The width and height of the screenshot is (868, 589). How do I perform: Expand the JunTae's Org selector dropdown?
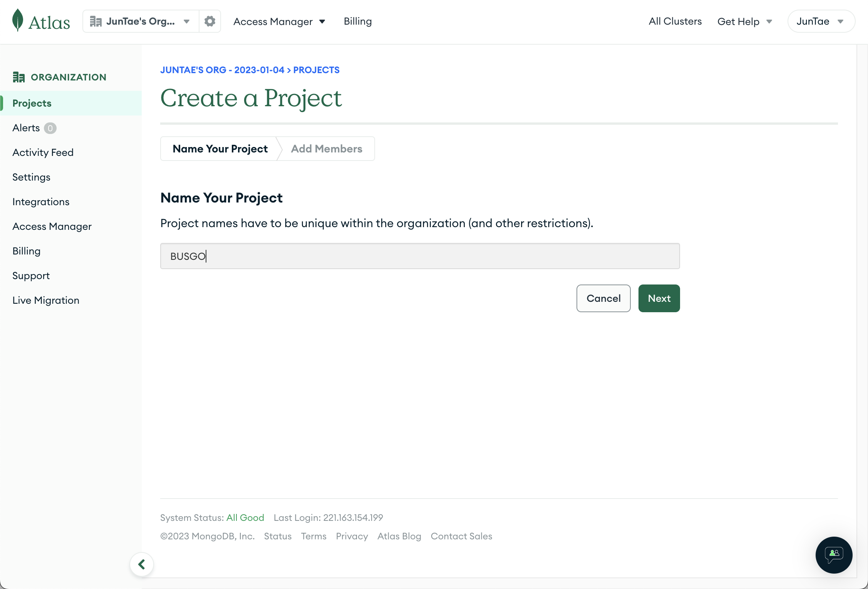tap(186, 21)
